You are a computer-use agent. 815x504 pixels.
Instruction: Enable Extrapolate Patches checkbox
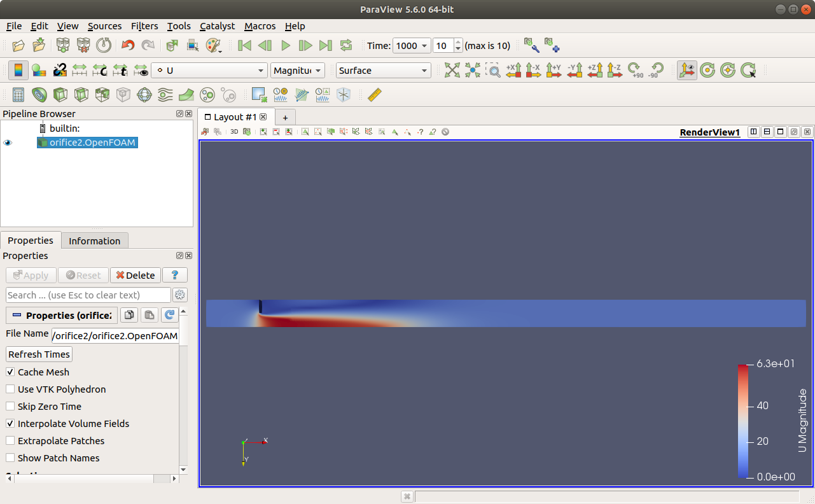(10, 441)
